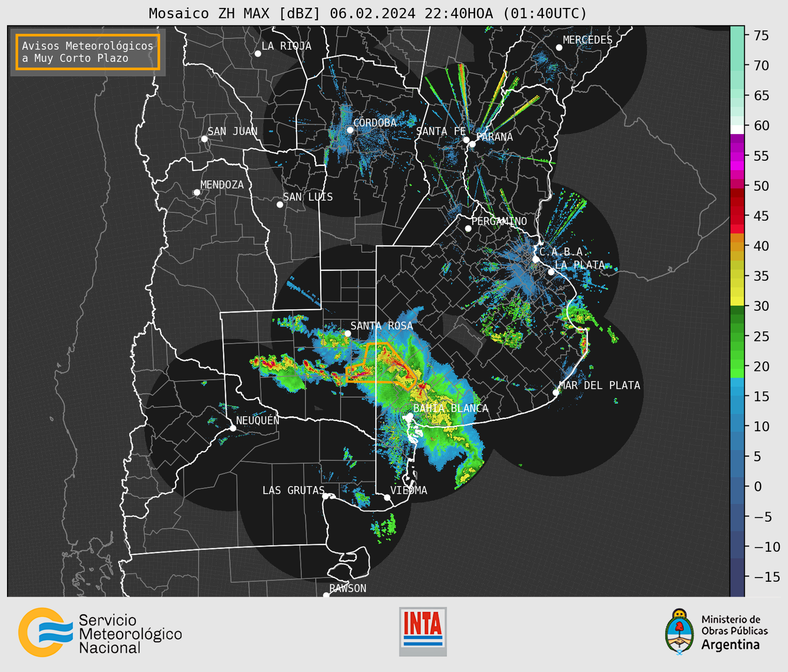Click the Mendoza city marker

pos(197,193)
